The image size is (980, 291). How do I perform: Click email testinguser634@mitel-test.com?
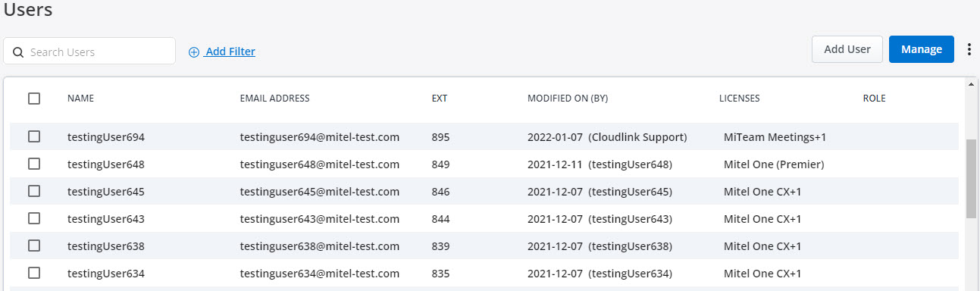[x=319, y=274]
